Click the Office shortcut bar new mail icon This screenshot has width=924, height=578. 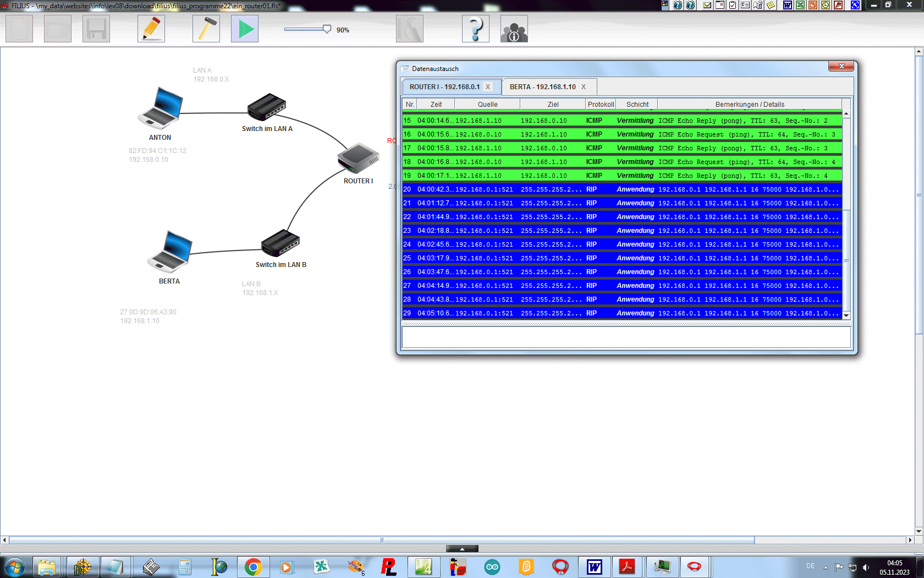coord(707,5)
